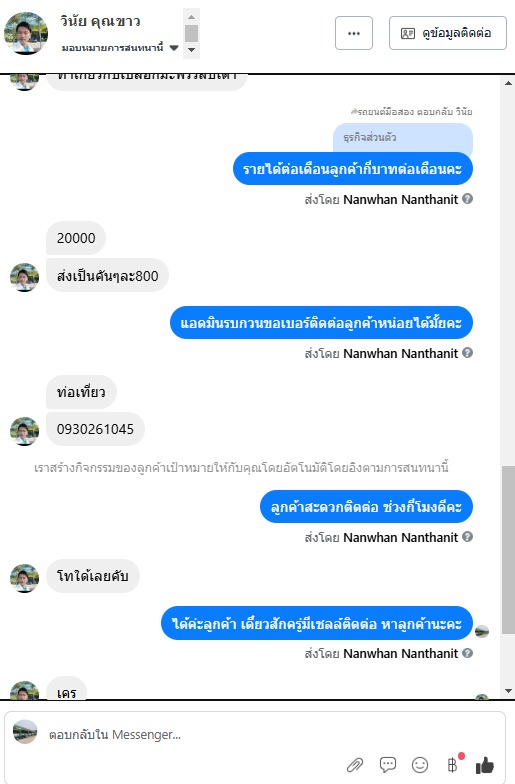
Task: Click the seen avatar beside last sent message
Action: coord(482,632)
